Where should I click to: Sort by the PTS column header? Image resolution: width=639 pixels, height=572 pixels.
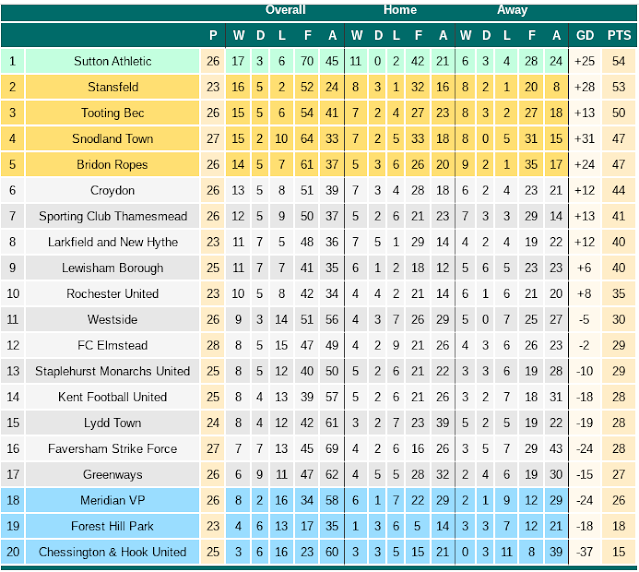coord(619,35)
